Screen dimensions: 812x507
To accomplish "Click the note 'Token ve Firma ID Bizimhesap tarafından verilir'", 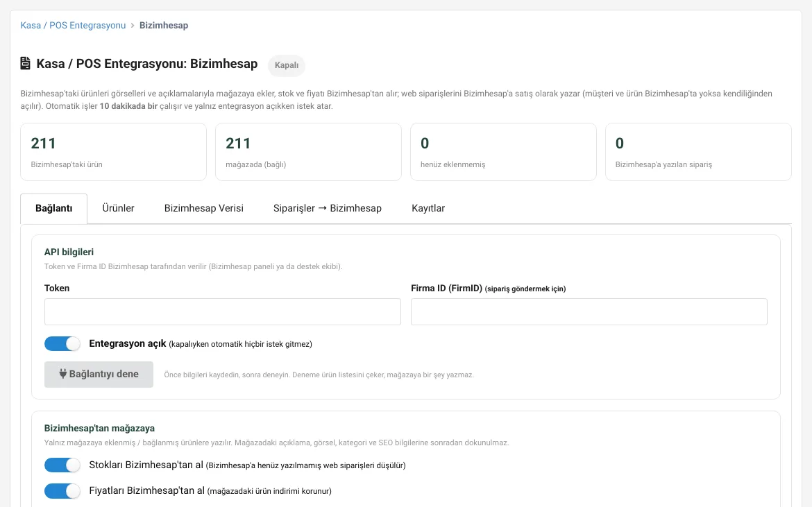I will point(194,266).
